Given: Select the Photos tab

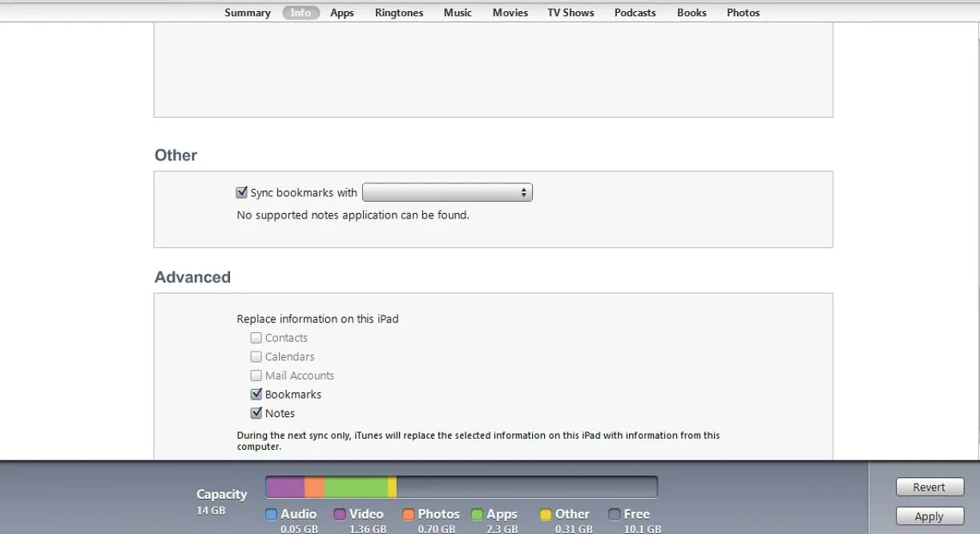Looking at the screenshot, I should click(x=743, y=13).
